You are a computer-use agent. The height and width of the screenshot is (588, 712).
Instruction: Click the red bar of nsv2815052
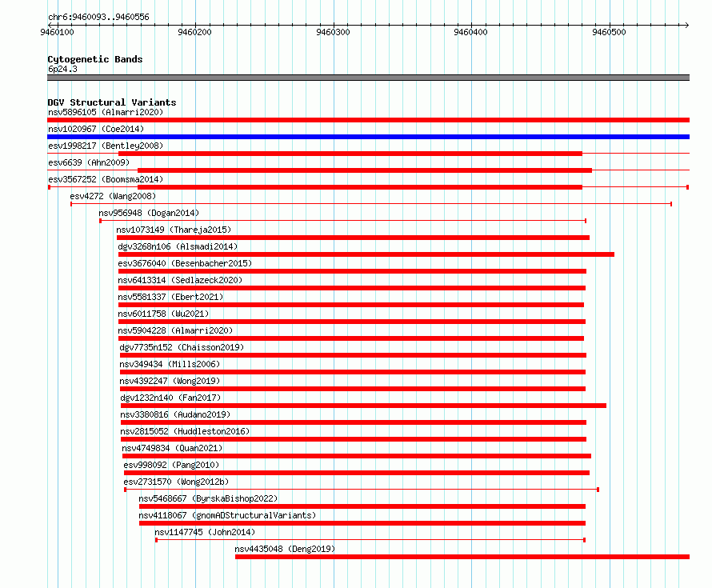[354, 439]
